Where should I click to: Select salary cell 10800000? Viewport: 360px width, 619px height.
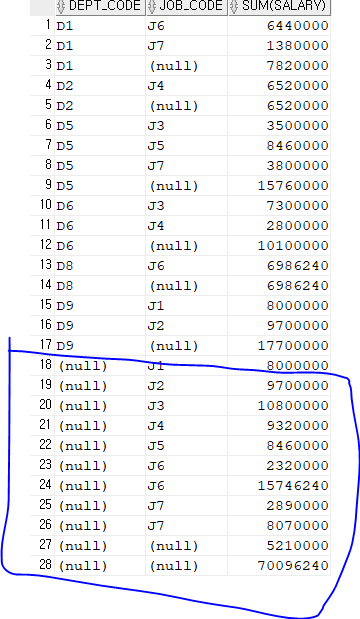point(293,405)
